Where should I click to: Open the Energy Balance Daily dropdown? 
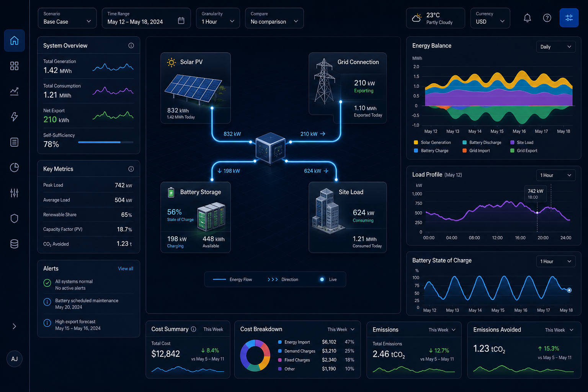click(x=555, y=47)
